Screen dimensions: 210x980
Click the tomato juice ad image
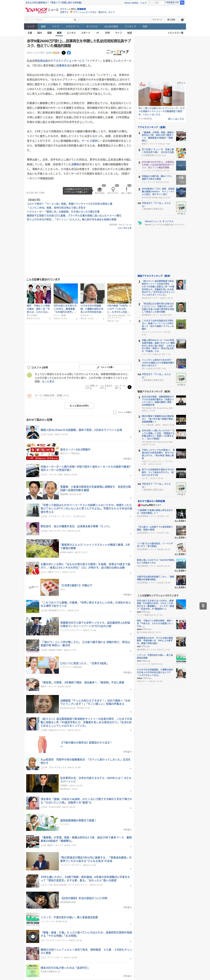[x=162, y=94]
